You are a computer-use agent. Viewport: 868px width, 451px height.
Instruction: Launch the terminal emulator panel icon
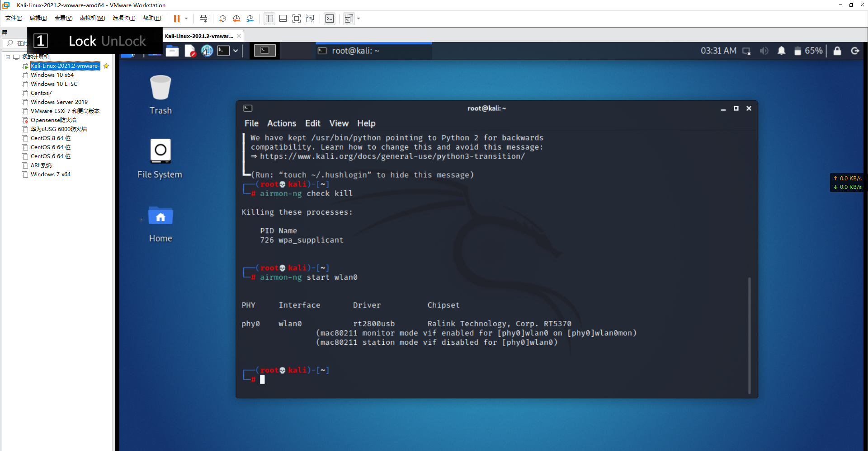tap(224, 51)
